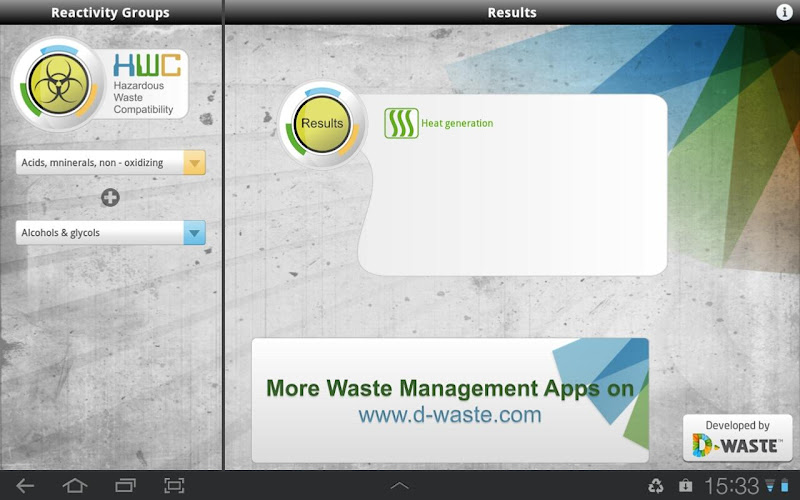Click the plus icon between the dropdowns

coord(110,198)
